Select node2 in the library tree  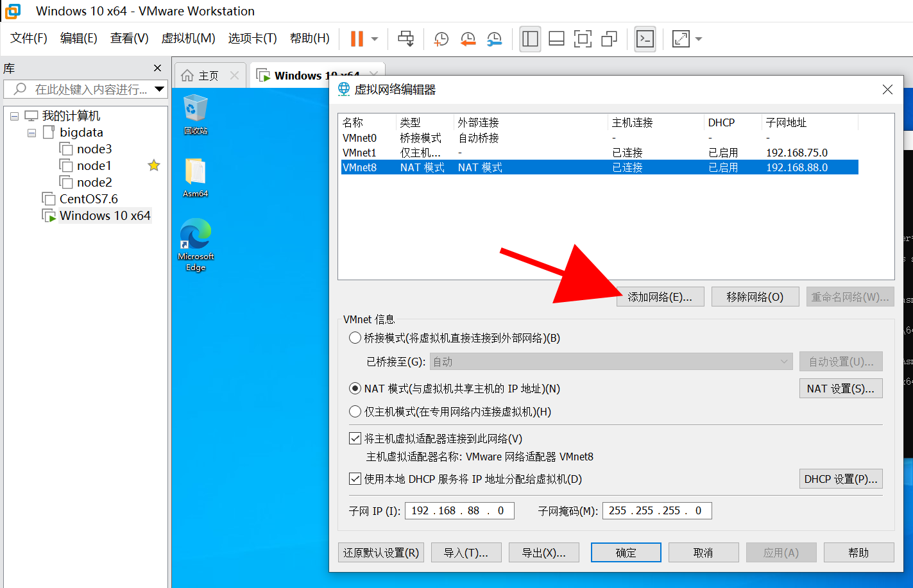tap(94, 182)
